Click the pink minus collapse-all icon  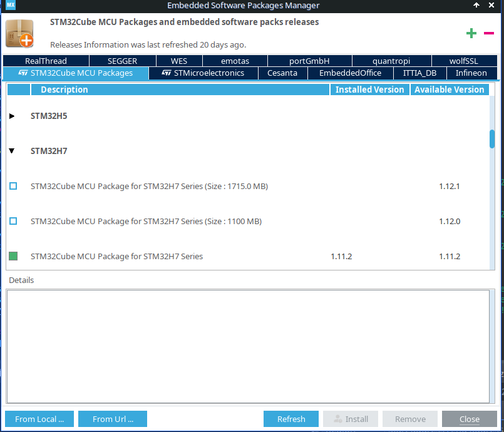coord(489,33)
